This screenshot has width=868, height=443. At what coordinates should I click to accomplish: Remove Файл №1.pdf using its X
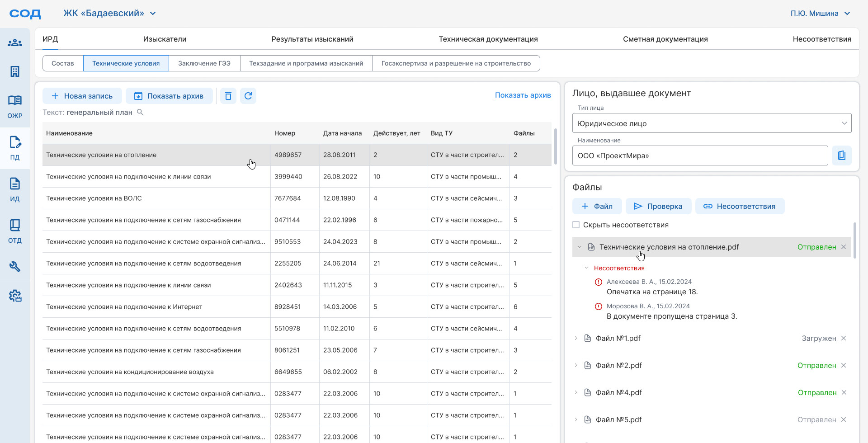[844, 338]
